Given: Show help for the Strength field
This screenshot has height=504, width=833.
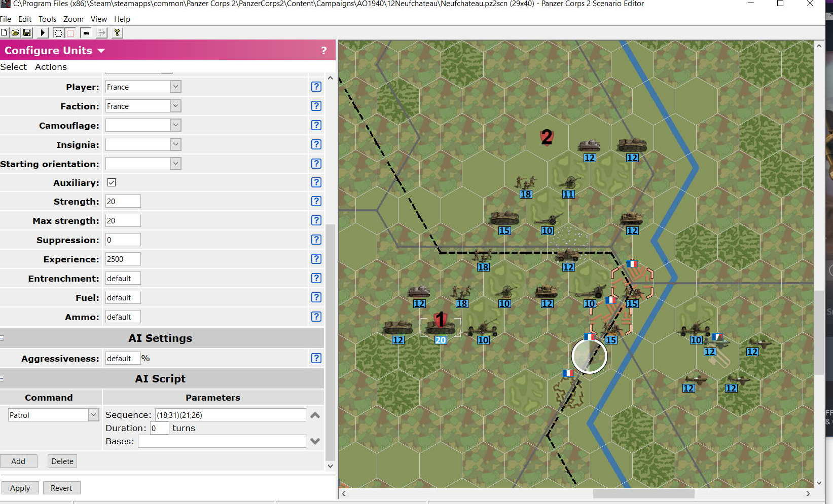Looking at the screenshot, I should 316,201.
